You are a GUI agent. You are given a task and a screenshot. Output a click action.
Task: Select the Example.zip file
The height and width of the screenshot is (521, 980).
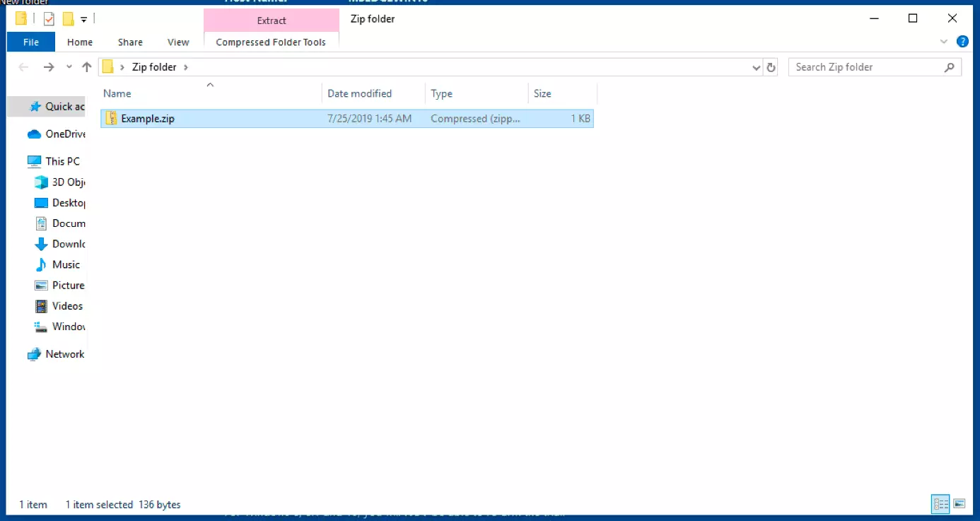pos(347,119)
